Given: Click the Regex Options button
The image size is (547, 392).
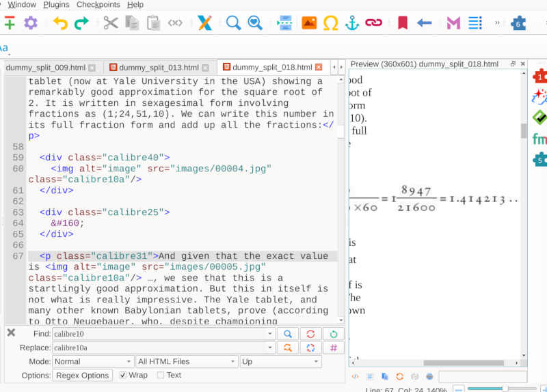Looking at the screenshot, I should tap(82, 375).
